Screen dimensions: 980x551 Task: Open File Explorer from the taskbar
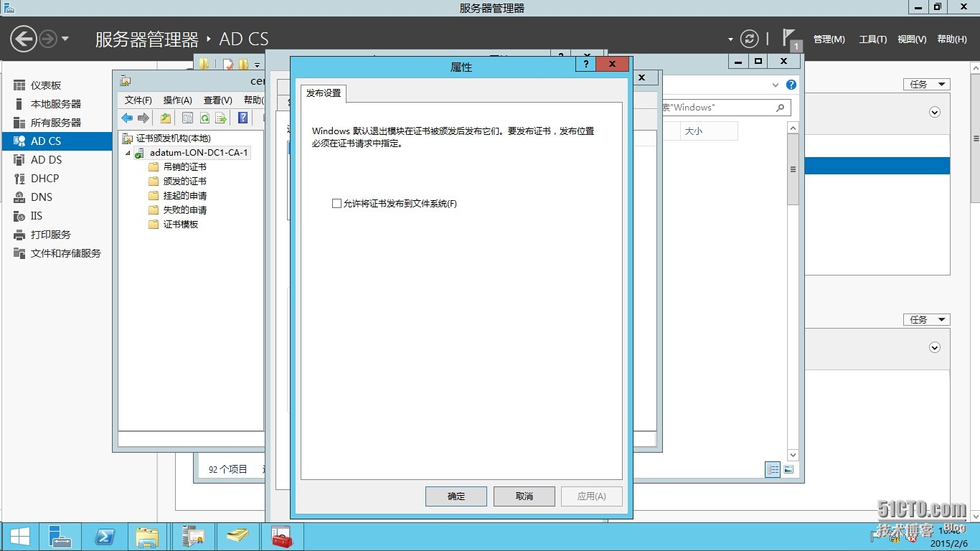coord(148,537)
